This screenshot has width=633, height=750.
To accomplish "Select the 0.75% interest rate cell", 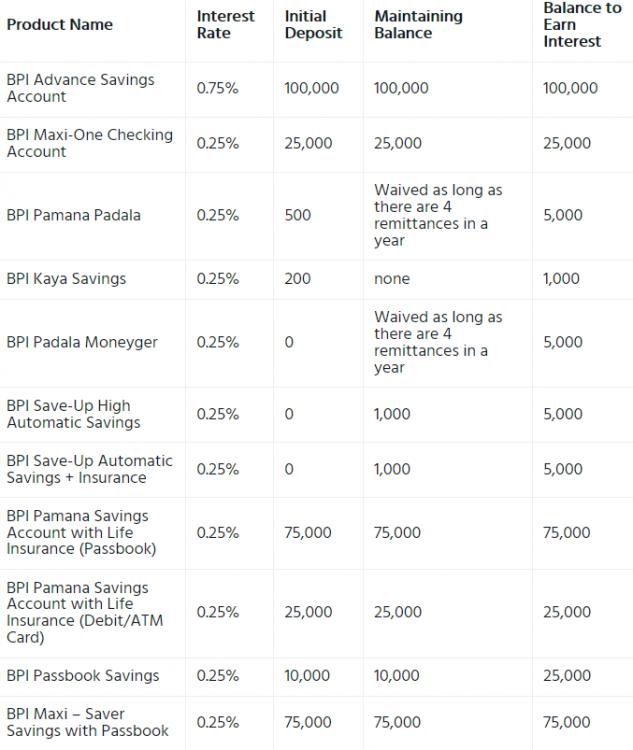I will [217, 88].
